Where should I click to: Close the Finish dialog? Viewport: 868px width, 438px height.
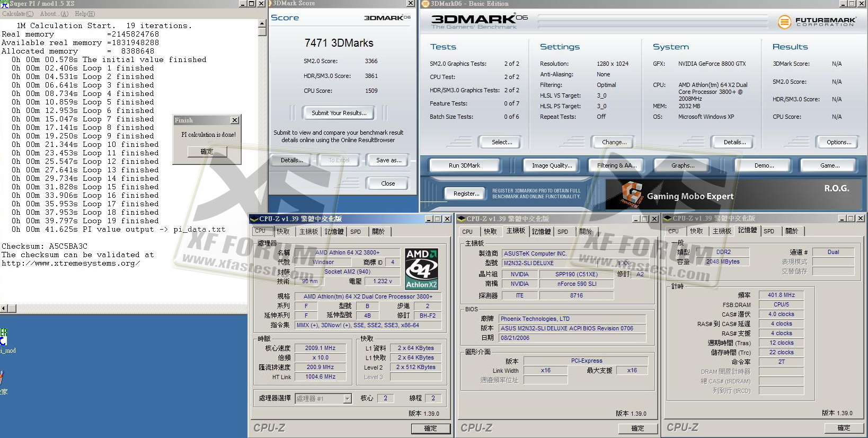[x=235, y=120]
